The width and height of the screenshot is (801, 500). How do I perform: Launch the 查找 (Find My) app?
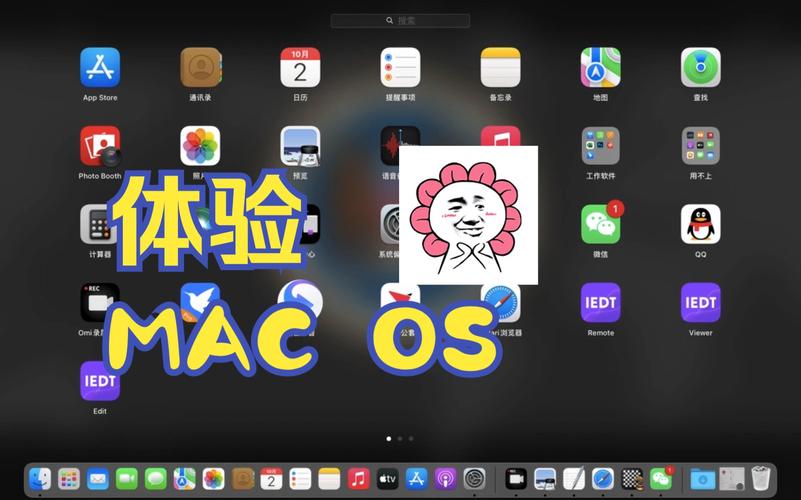tap(701, 67)
